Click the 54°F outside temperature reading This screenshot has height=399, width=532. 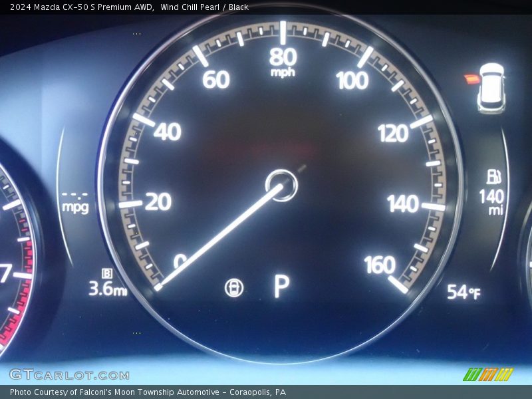tap(464, 292)
